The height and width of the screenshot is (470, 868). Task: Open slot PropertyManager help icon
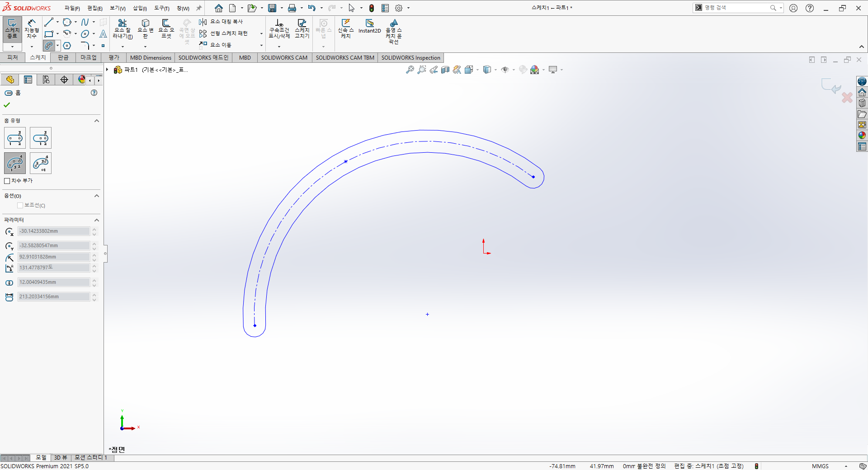tap(94, 93)
